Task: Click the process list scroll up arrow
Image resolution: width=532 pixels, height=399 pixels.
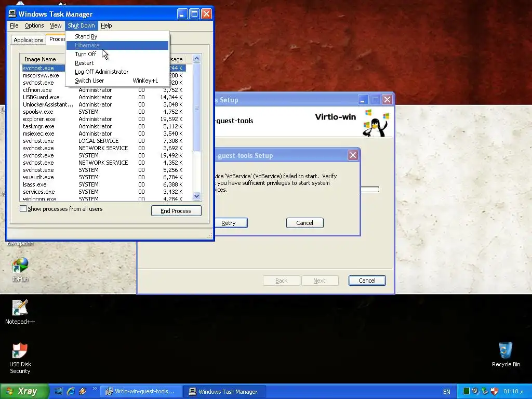Action: point(197,58)
